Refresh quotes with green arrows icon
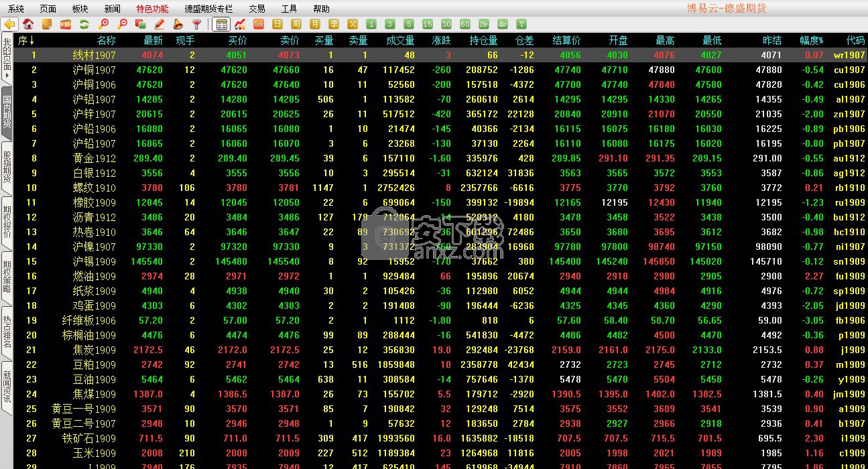 coord(84,24)
